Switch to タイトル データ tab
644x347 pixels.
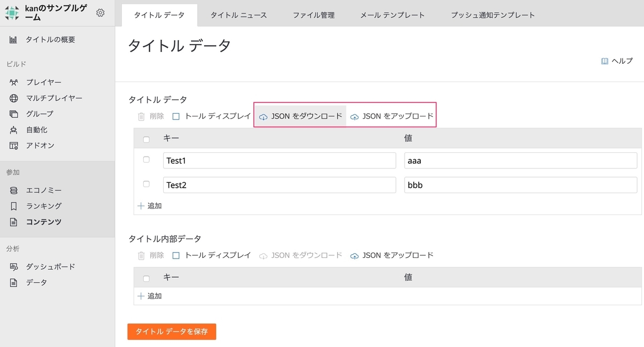click(159, 15)
